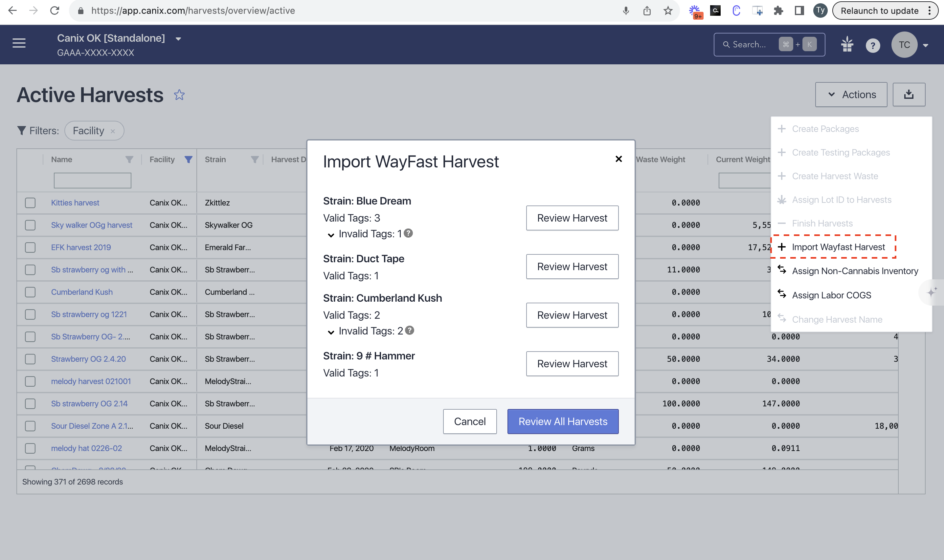Review Harvest for Blue Dream strain

coord(572,218)
